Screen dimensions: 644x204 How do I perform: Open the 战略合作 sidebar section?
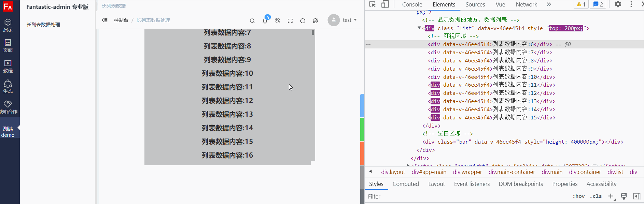tap(8, 107)
